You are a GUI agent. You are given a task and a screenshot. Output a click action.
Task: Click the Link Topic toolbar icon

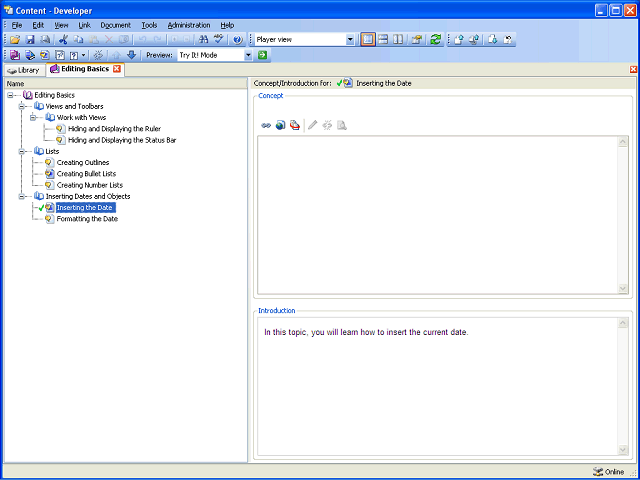(x=45, y=55)
